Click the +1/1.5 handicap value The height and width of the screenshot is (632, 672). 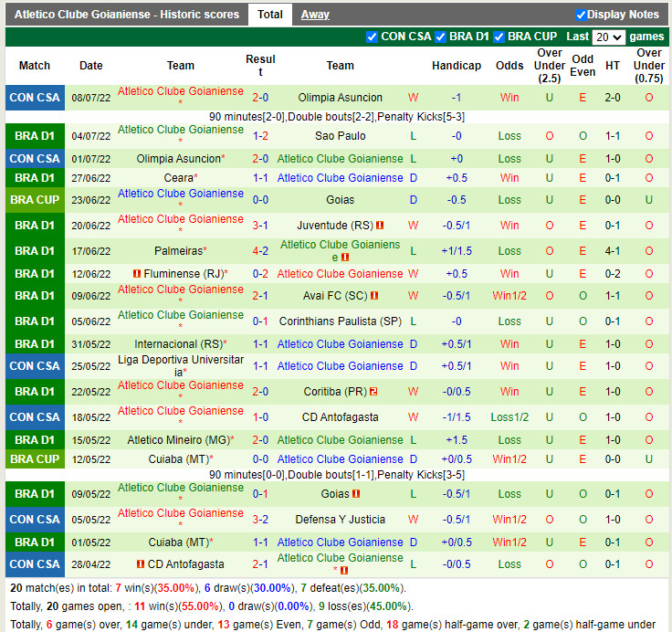tap(457, 251)
